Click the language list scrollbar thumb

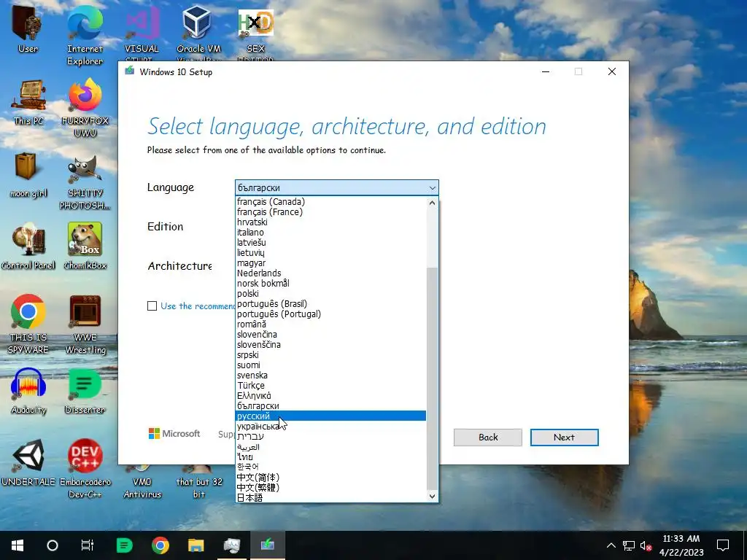[432, 378]
